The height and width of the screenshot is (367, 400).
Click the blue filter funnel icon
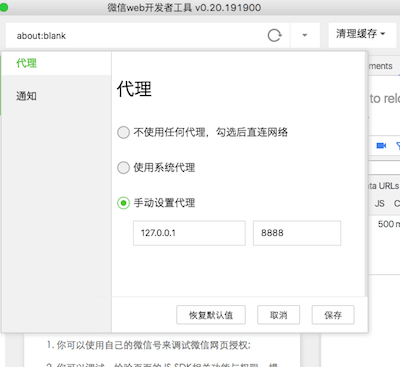click(x=398, y=146)
